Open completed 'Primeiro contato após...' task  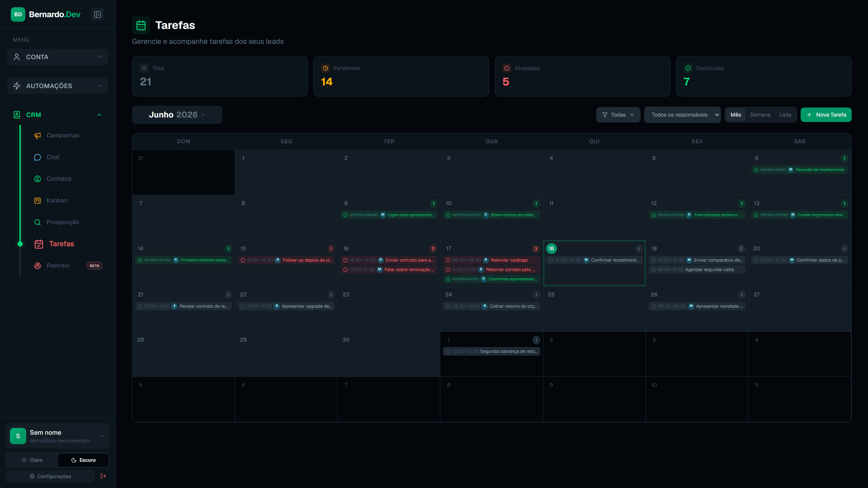(183, 260)
